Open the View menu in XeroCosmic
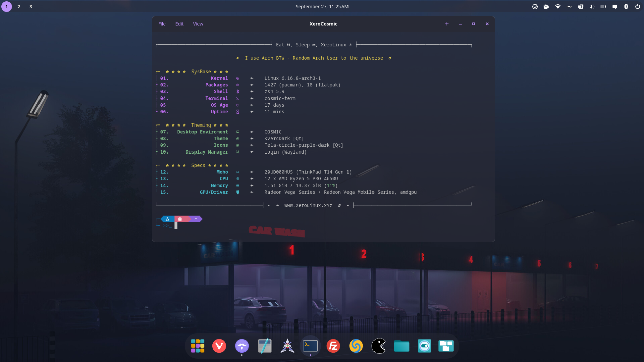Viewport: 644px width, 362px height. (x=198, y=24)
